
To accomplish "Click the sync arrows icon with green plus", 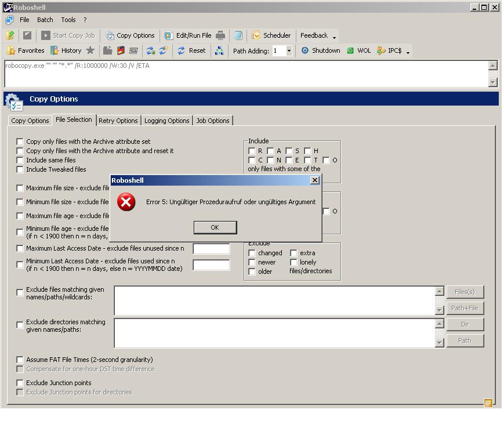I will click(x=150, y=50).
